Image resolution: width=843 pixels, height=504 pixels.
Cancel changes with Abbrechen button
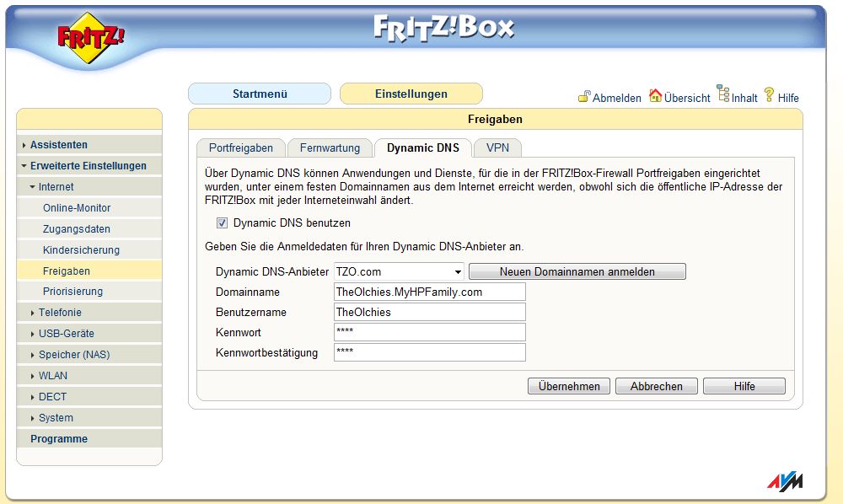(657, 386)
